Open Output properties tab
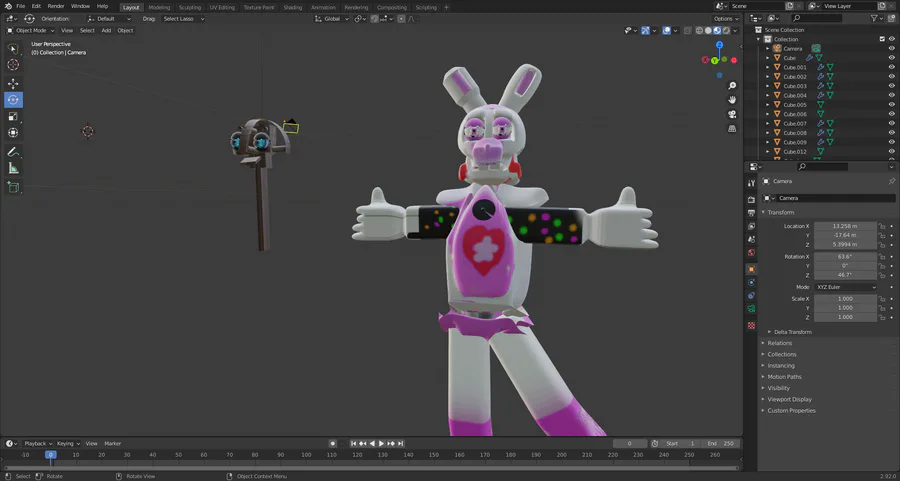This screenshot has width=900, height=481. tap(751, 213)
